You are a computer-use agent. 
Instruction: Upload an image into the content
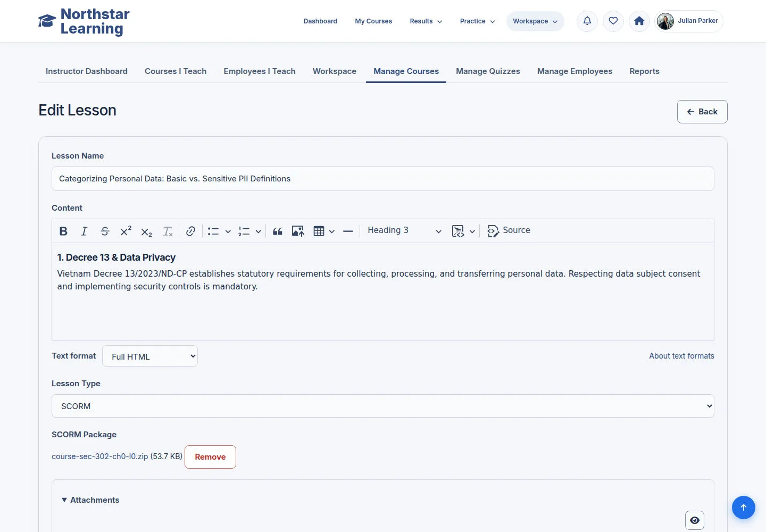pos(298,231)
